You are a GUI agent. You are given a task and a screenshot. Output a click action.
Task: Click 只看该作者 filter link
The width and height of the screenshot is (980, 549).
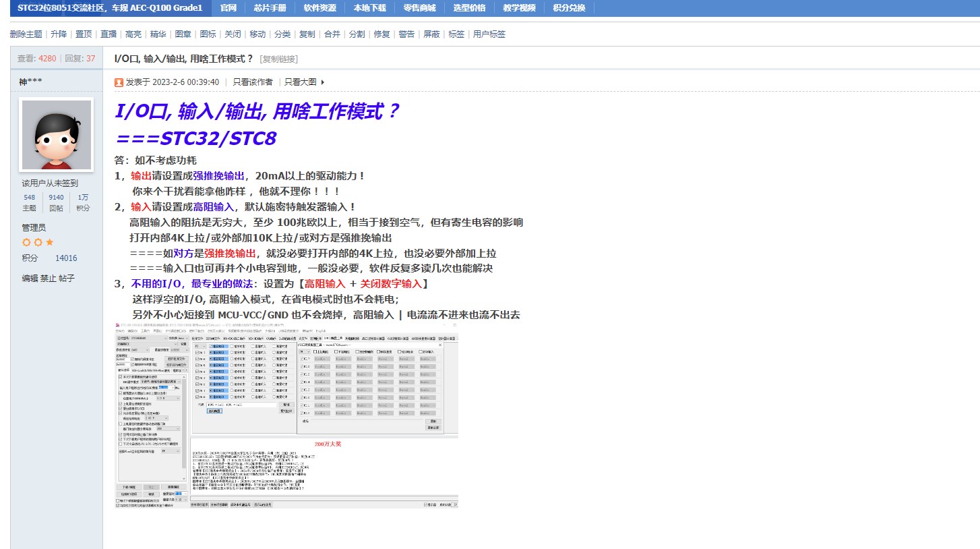(253, 82)
